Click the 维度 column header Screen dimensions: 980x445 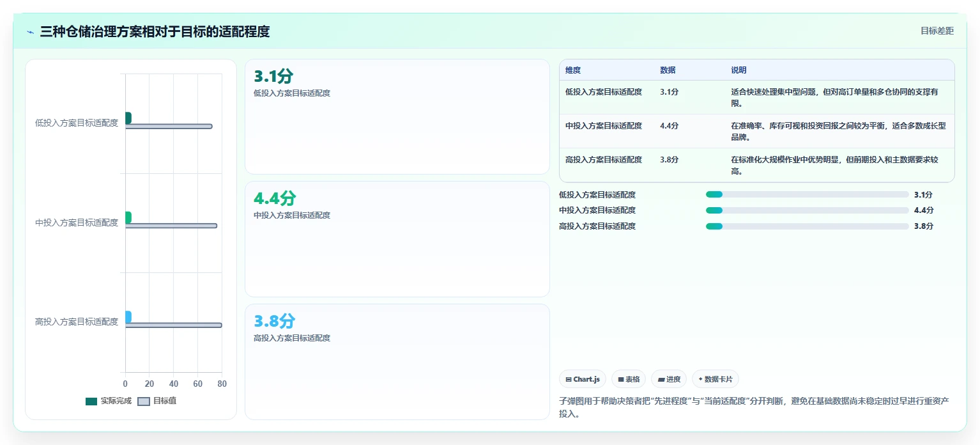tap(573, 70)
